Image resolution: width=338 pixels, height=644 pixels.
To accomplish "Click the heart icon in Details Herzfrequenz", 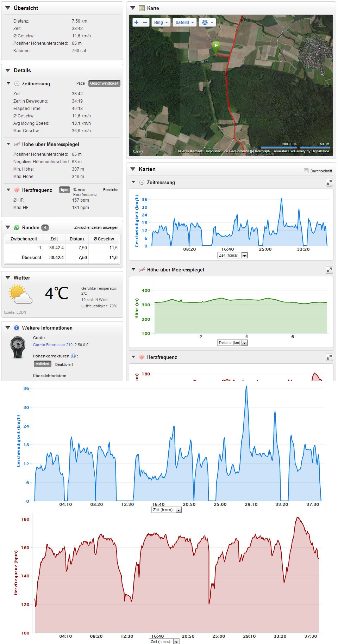I will (x=17, y=190).
